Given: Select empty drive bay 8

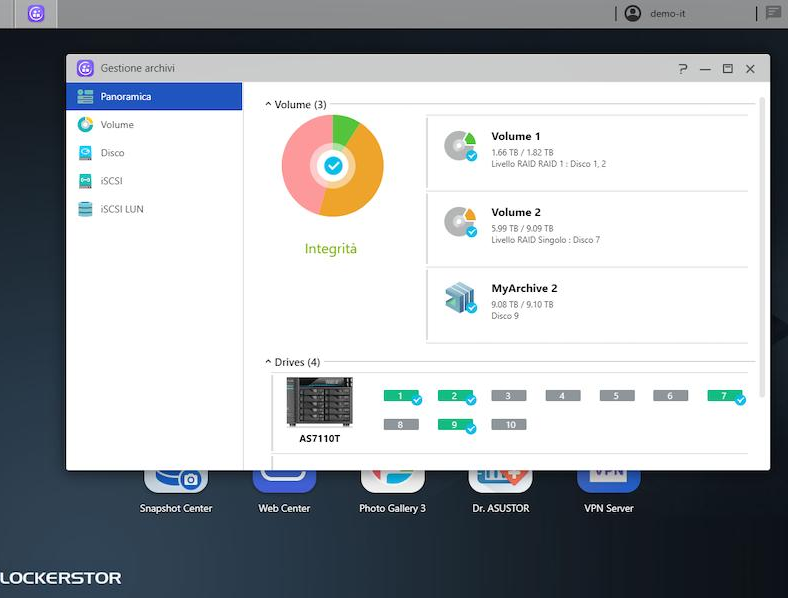Looking at the screenshot, I should coord(401,425).
